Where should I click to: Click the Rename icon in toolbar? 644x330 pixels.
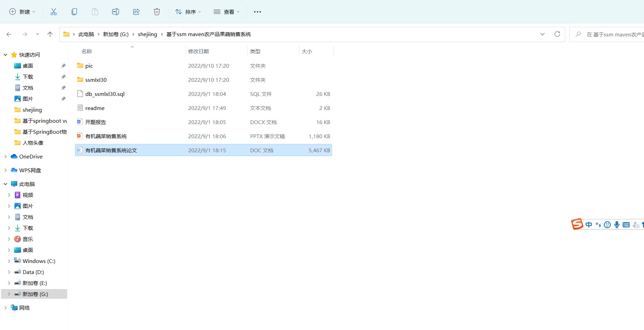pos(116,12)
